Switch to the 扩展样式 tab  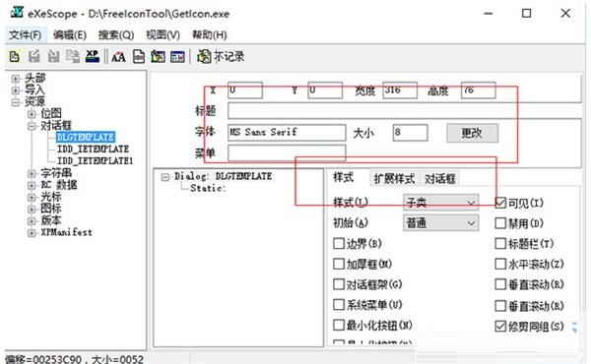(x=394, y=178)
